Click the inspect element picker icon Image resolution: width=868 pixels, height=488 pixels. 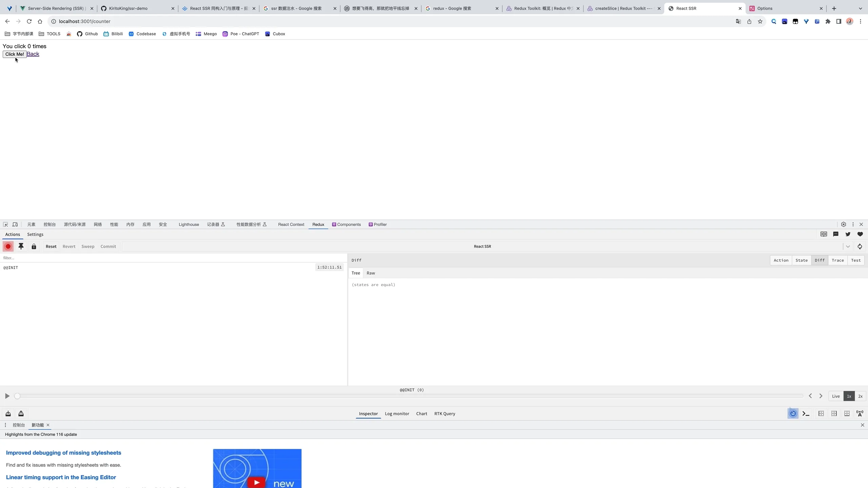[x=5, y=224]
